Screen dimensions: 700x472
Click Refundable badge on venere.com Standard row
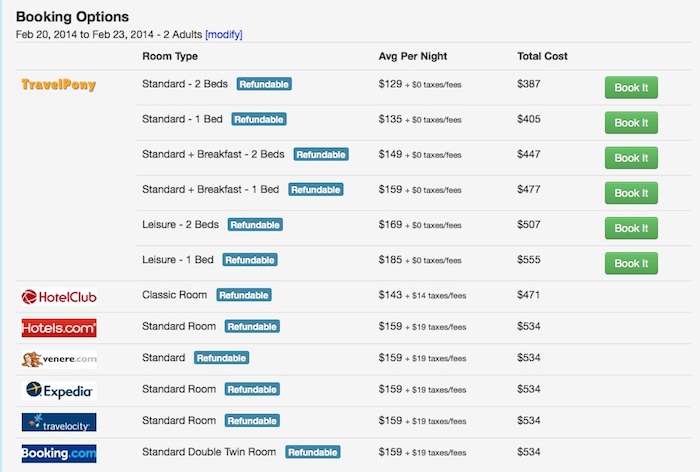click(x=221, y=358)
